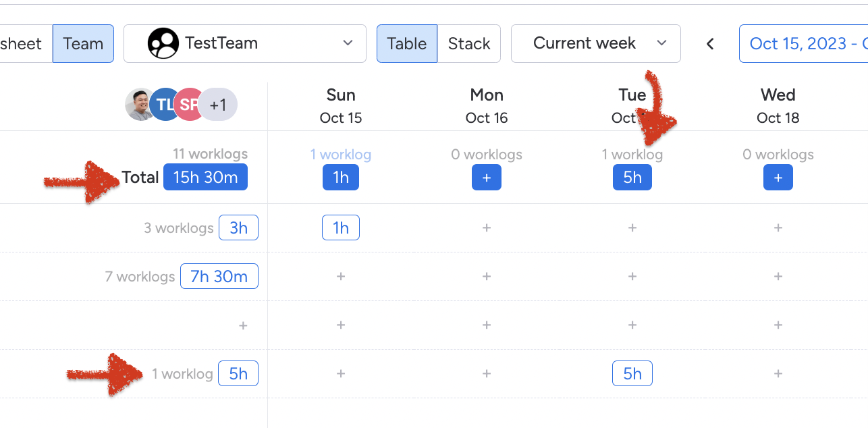Image resolution: width=868 pixels, height=428 pixels.
Task: Click the TestTeam group avatar icon
Action: (163, 44)
